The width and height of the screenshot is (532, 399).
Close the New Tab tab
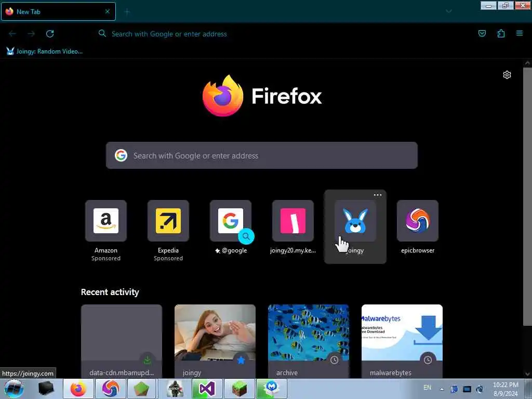click(107, 11)
